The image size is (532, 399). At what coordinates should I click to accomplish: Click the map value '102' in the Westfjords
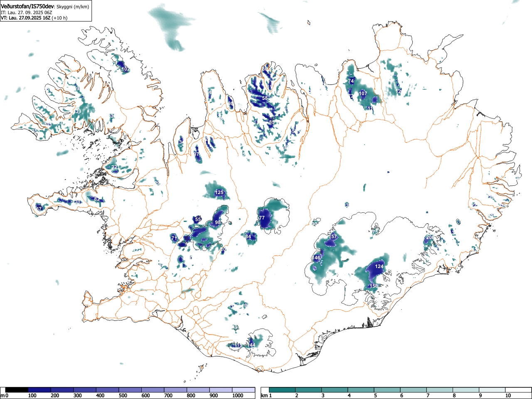coord(126,69)
